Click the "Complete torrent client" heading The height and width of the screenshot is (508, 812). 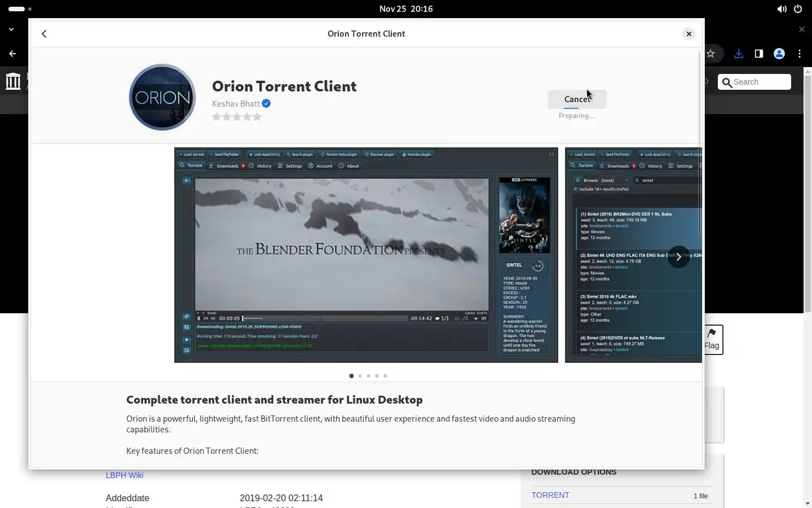click(275, 400)
